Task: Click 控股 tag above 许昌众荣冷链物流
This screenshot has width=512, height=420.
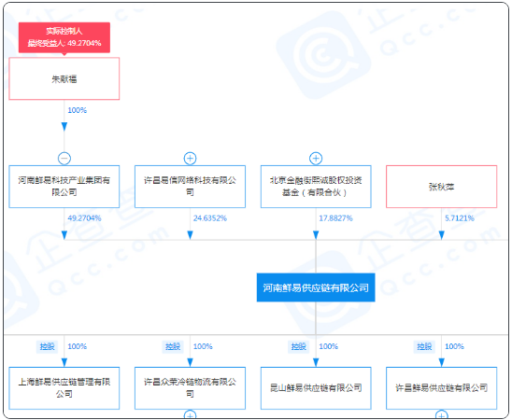Action: (x=173, y=346)
